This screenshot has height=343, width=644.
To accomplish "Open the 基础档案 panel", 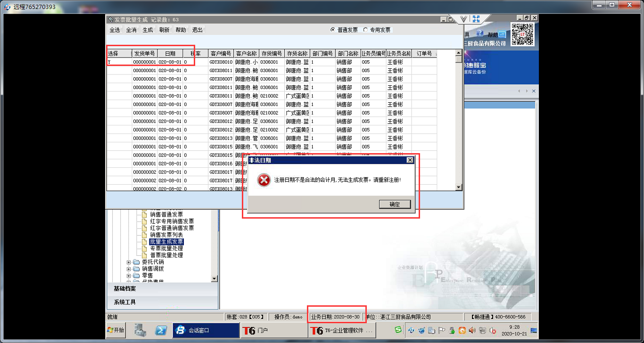I will click(x=163, y=289).
